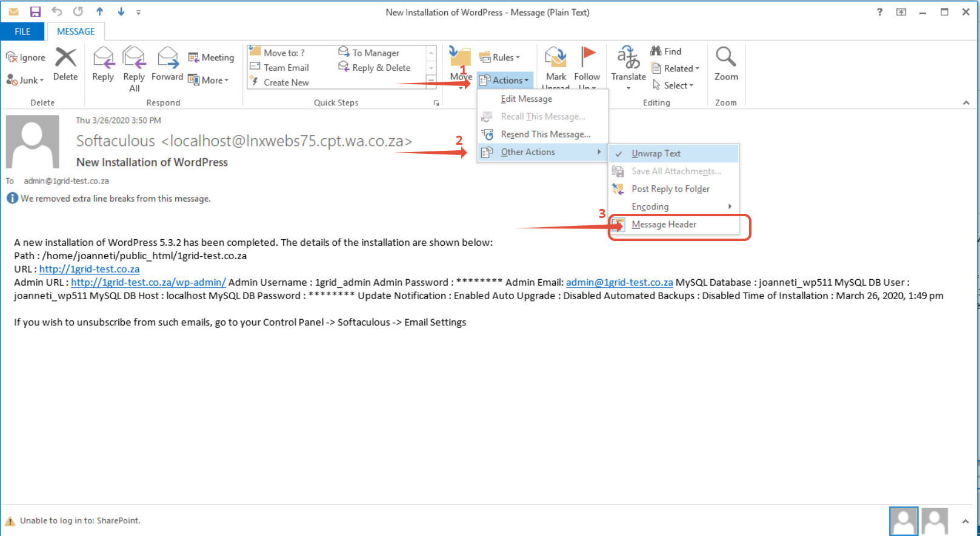Viewport: 980px width, 536px height.
Task: Open the http://1grid-test.co.za link
Action: tap(89, 269)
